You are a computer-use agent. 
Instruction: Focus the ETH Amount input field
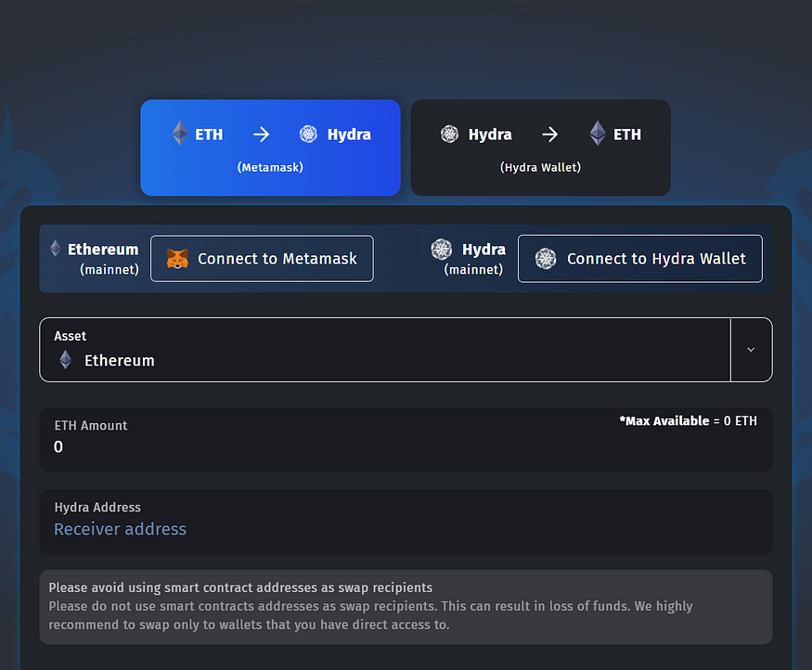[406, 440]
